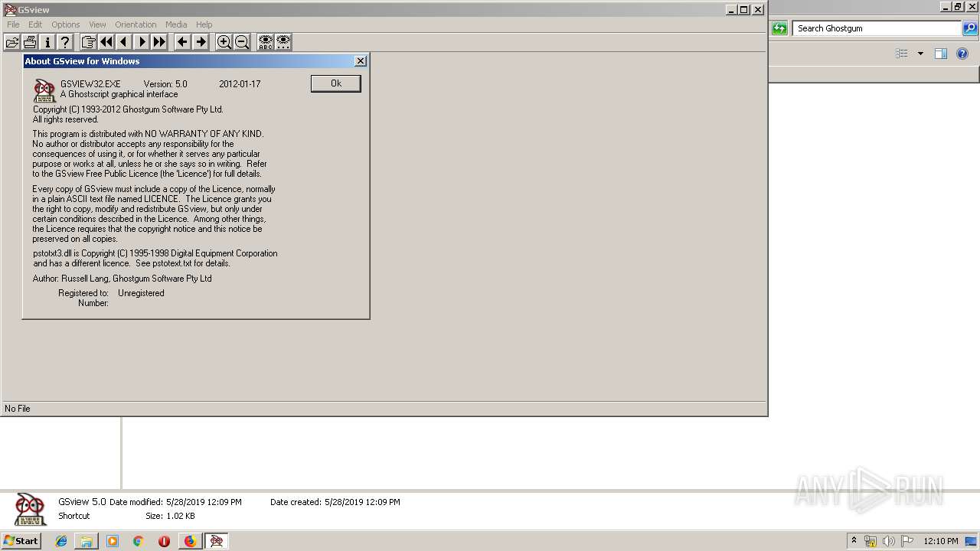Select the GSview taskbar button

(217, 541)
